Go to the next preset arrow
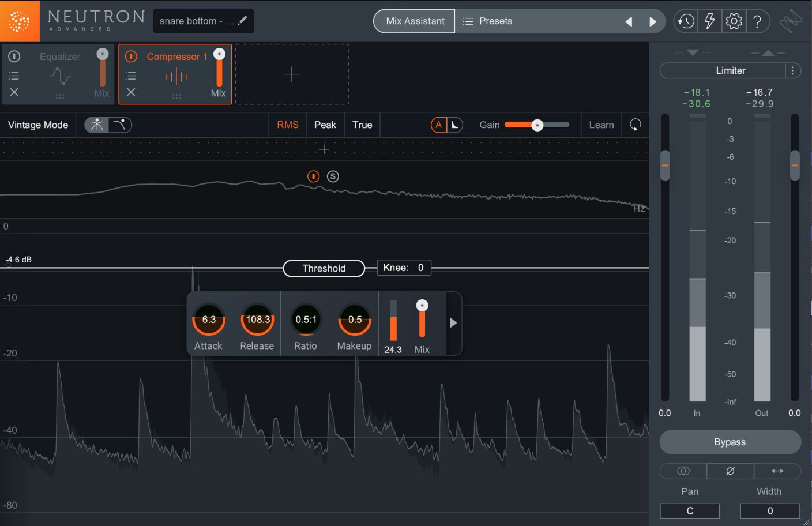 tap(653, 21)
